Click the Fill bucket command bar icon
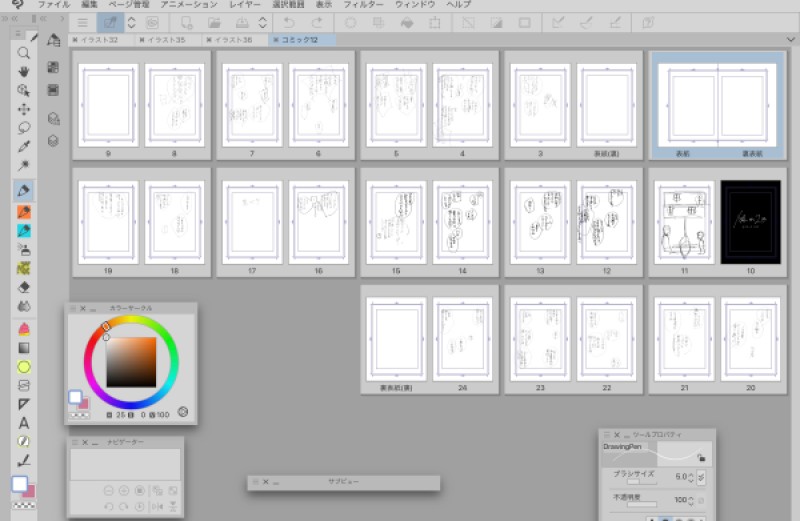The height and width of the screenshot is (521, 800). [x=407, y=23]
